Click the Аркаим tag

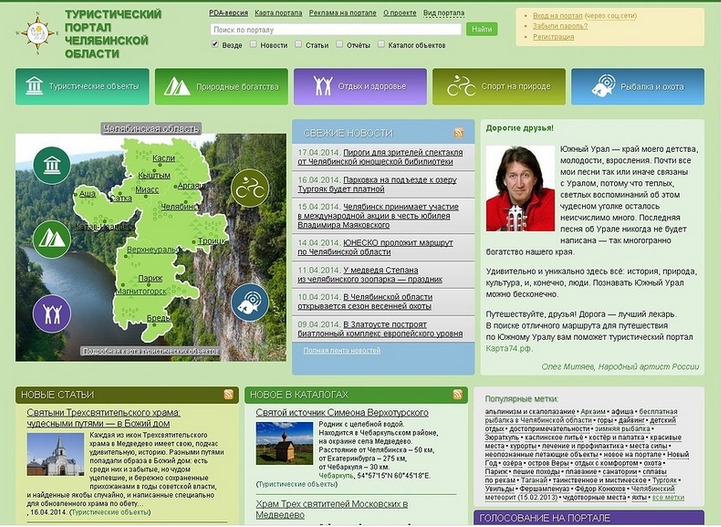point(593,412)
